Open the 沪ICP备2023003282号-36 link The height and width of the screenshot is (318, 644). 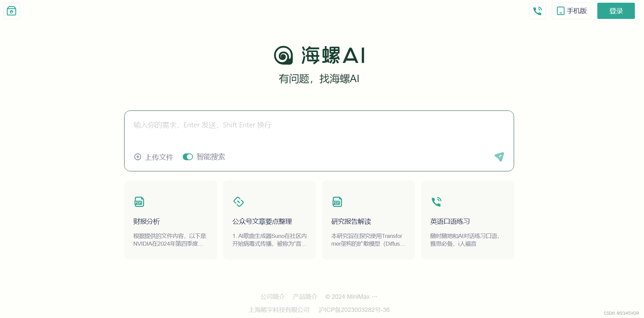pyautogui.click(x=354, y=310)
